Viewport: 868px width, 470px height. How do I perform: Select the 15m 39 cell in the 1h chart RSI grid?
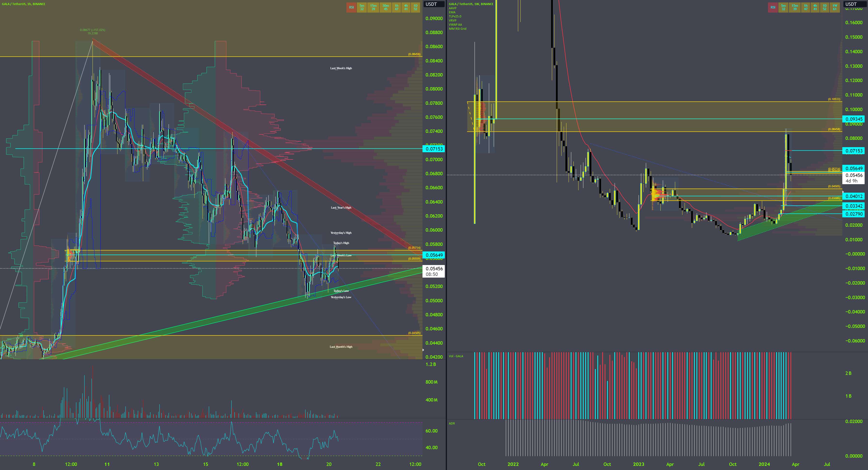(x=373, y=8)
